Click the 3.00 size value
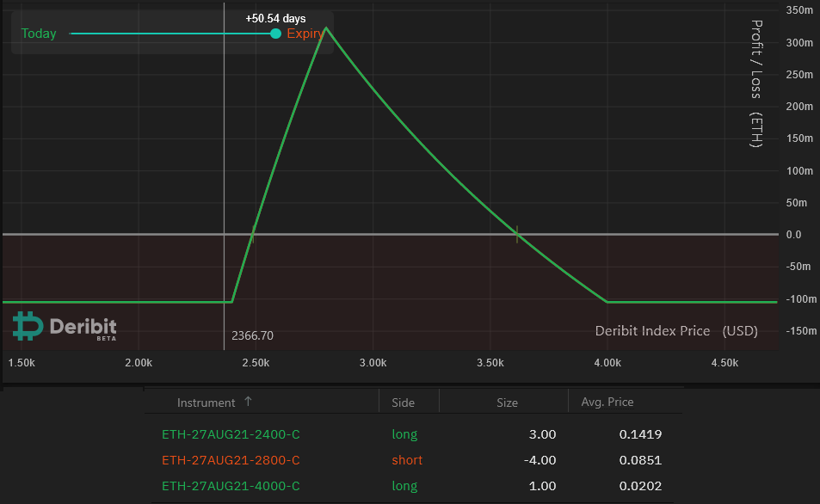Viewport: 820px width, 504px height. [x=542, y=434]
